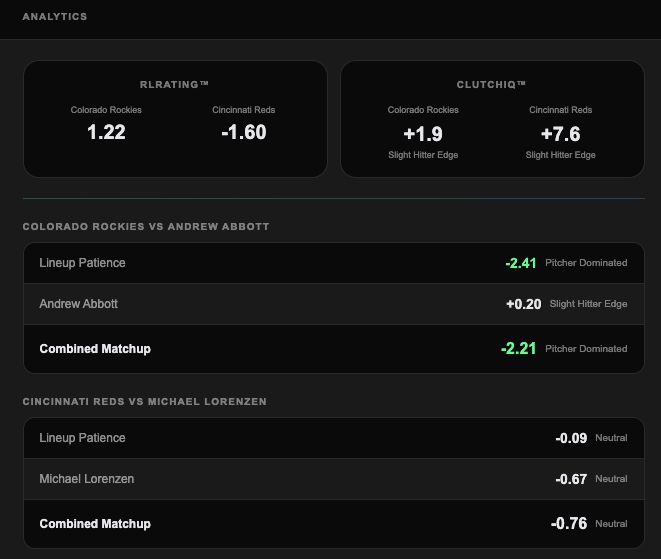This screenshot has height=559, width=661.
Task: Click the Michael Lorenzen row label
Action: (x=86, y=478)
